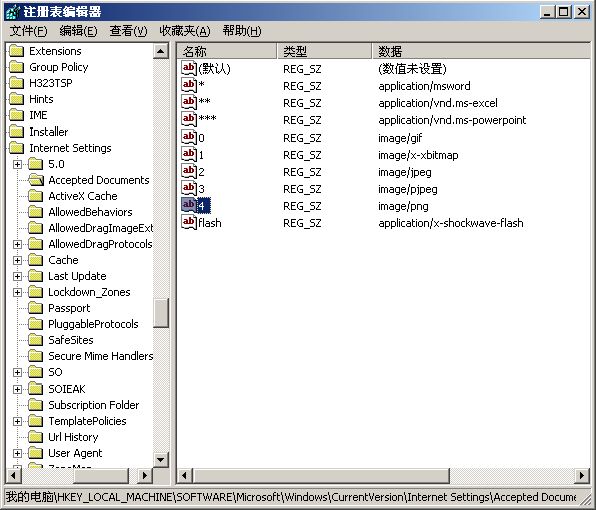Image resolution: width=596 pixels, height=510 pixels.
Task: Click the ab icon of value 1
Action: [189, 154]
